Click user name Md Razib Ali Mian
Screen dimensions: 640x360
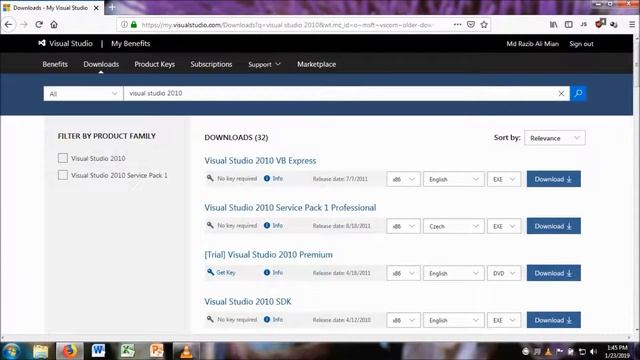532,44
